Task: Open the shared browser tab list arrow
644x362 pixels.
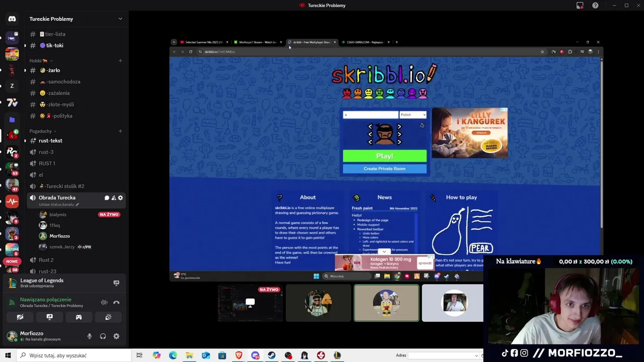Action: [174, 42]
